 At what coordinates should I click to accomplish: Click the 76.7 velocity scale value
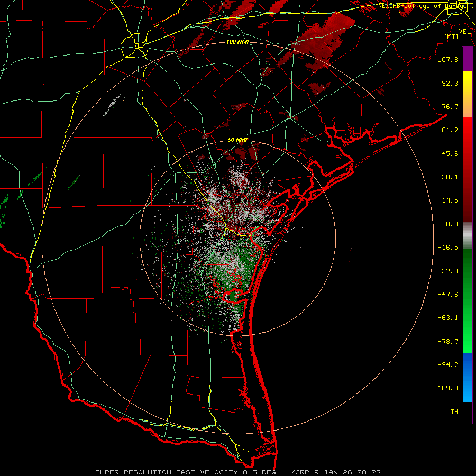click(x=450, y=106)
